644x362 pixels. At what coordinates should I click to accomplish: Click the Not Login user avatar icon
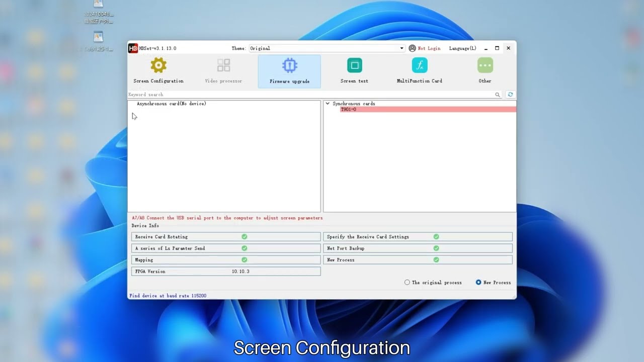pos(412,48)
